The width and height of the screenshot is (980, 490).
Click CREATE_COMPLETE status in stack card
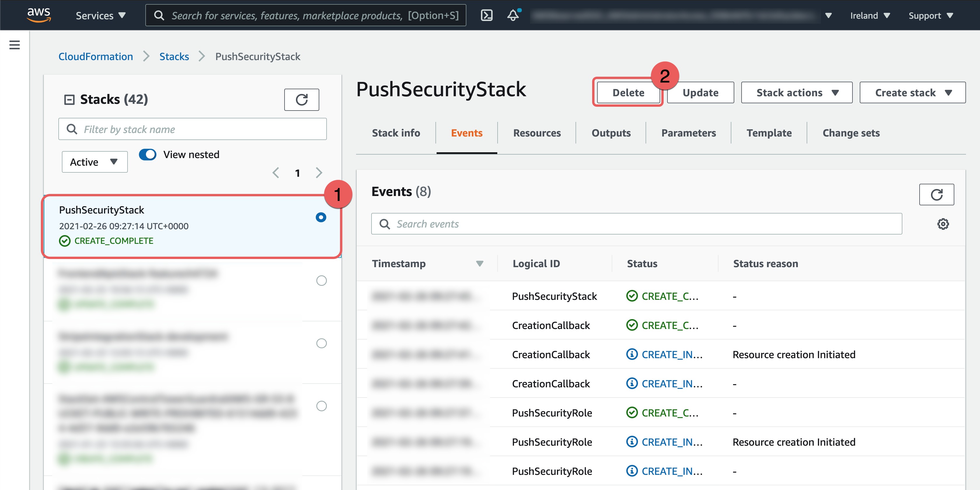point(114,241)
